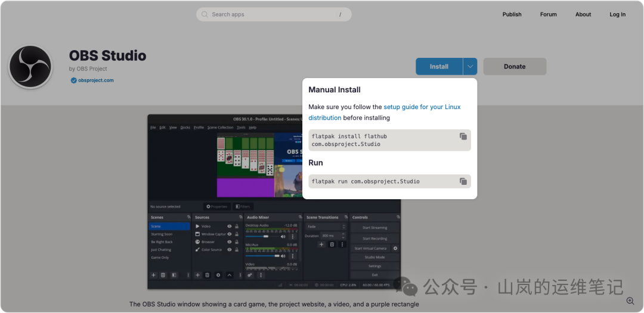Image resolution: width=644 pixels, height=313 pixels.
Task: Copy the flatpak install command
Action: 463,137
